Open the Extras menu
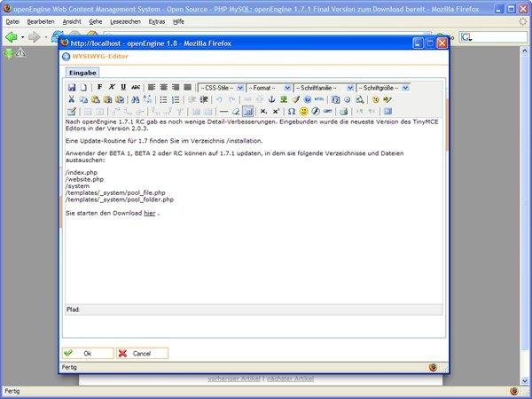 pyautogui.click(x=157, y=21)
